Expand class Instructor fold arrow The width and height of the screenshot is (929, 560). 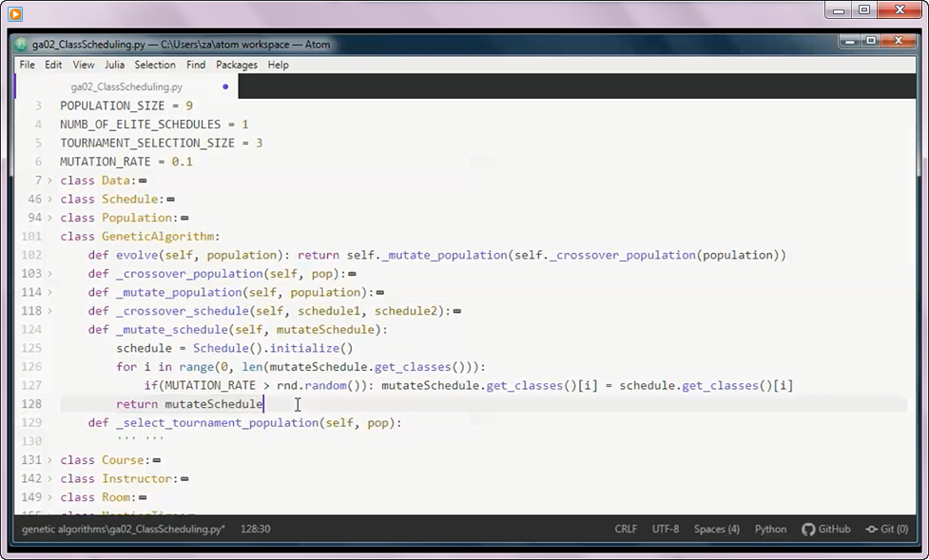pyautogui.click(x=49, y=478)
